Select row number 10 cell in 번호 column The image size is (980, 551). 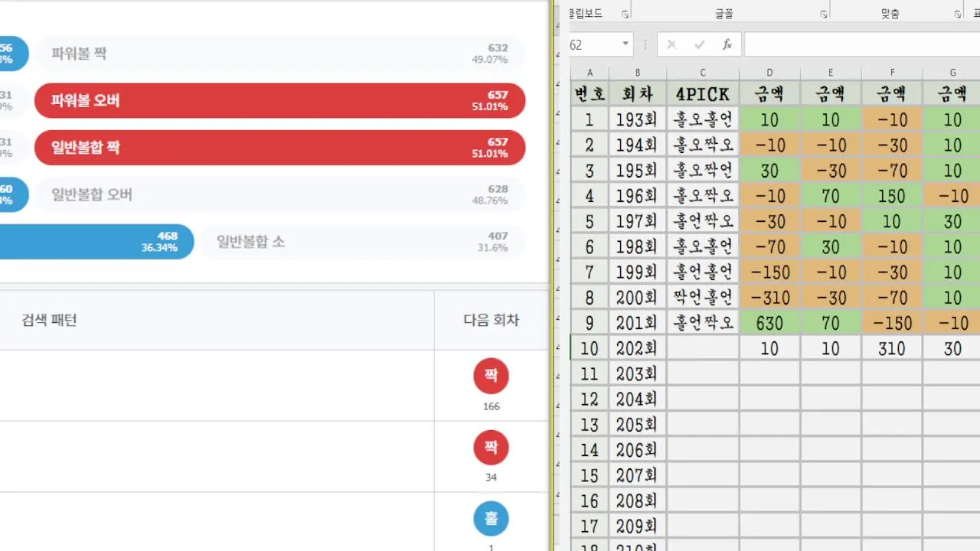click(x=590, y=348)
